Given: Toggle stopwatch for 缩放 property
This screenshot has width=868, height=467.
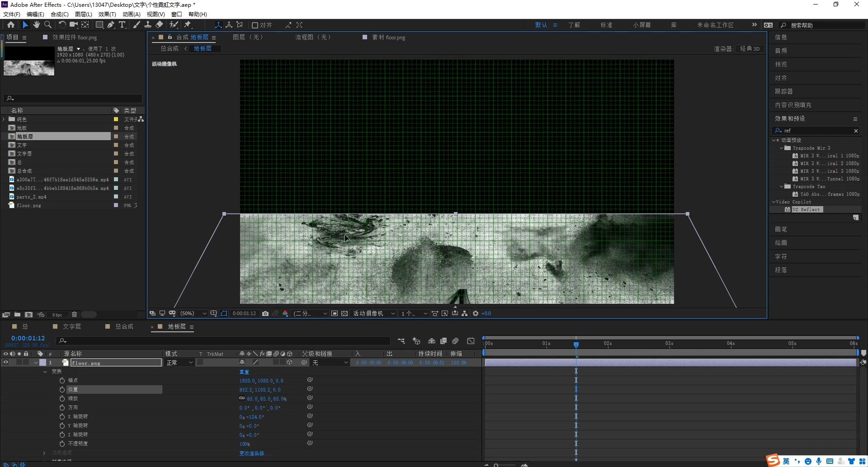Looking at the screenshot, I should tap(62, 398).
